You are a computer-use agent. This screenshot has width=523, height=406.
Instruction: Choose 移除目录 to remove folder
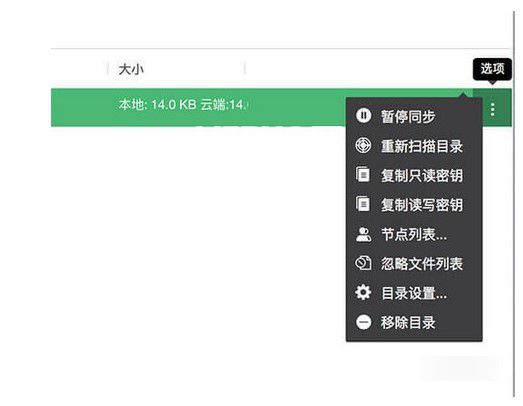click(x=408, y=323)
